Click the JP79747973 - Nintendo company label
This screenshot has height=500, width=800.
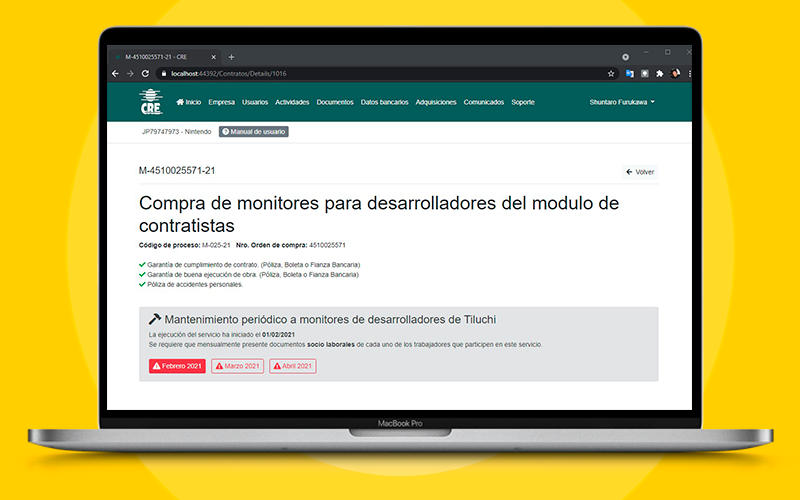pyautogui.click(x=177, y=132)
